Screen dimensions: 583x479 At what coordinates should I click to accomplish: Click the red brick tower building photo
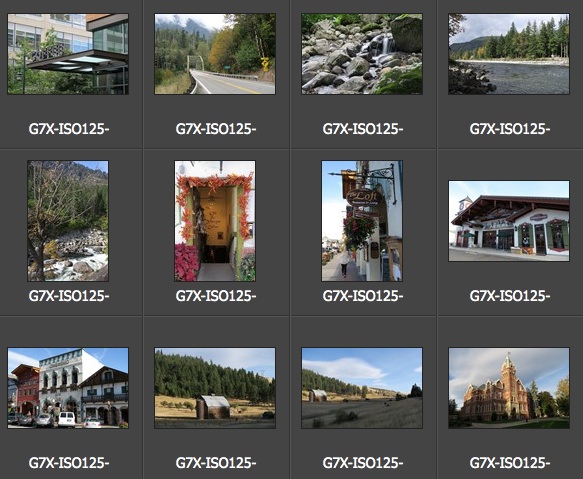(x=509, y=388)
